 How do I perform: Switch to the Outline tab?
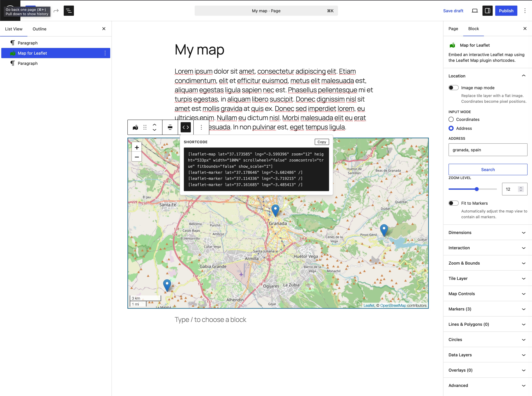[x=40, y=29]
